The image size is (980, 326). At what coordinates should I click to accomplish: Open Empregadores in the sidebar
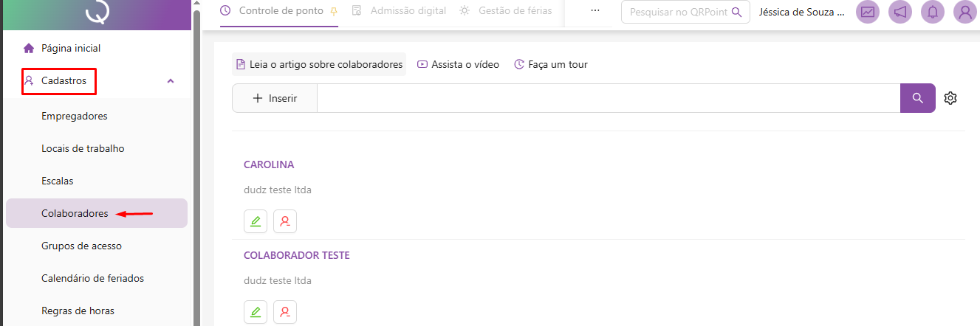click(75, 116)
